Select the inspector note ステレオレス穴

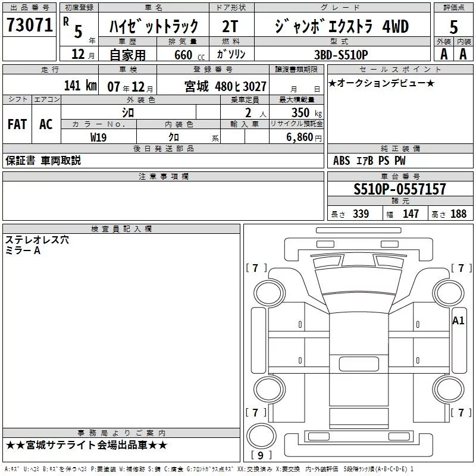[x=37, y=240]
